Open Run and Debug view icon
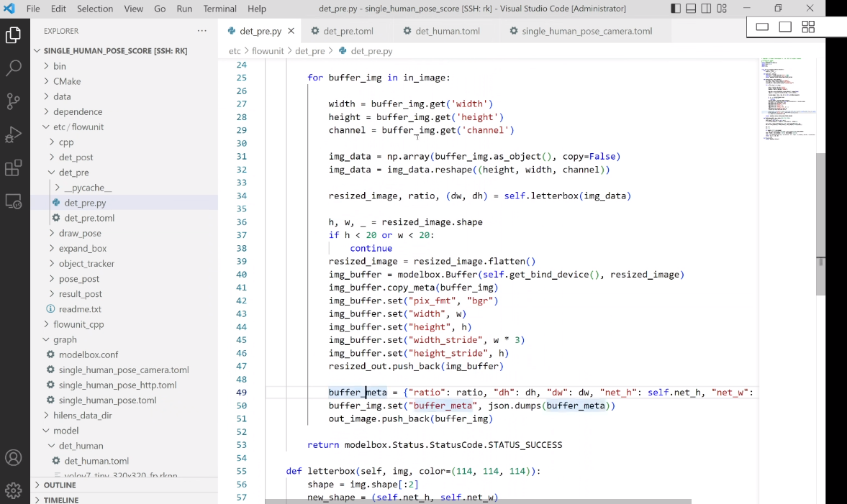This screenshot has height=504, width=847. coord(14,134)
